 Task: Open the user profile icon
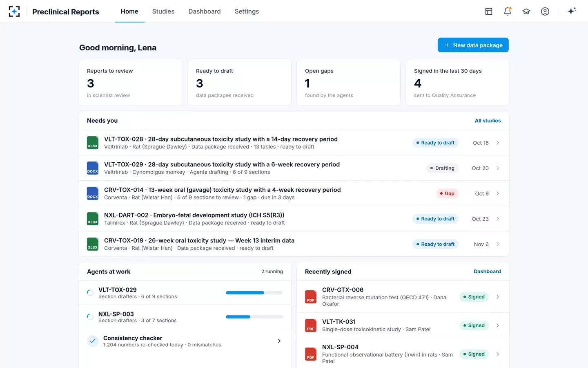coord(545,11)
